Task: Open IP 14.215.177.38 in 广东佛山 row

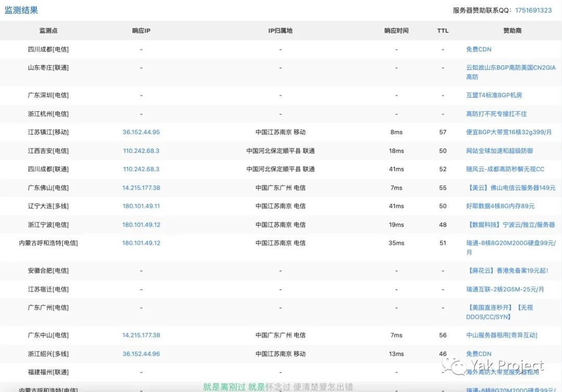Action: (x=141, y=188)
